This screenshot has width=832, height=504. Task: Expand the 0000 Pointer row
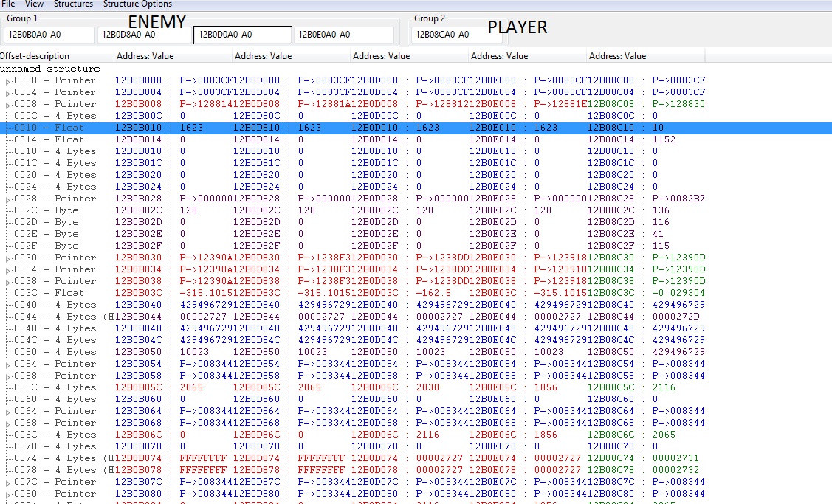[8, 81]
